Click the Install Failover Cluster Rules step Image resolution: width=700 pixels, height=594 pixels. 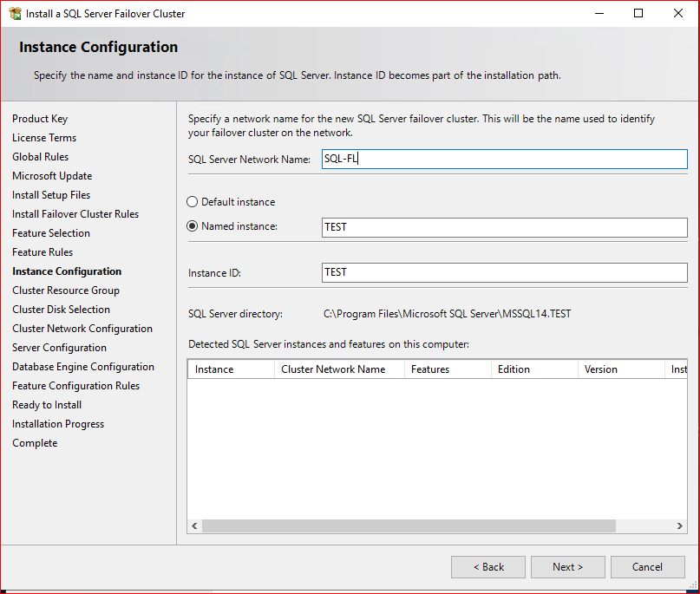(75, 214)
